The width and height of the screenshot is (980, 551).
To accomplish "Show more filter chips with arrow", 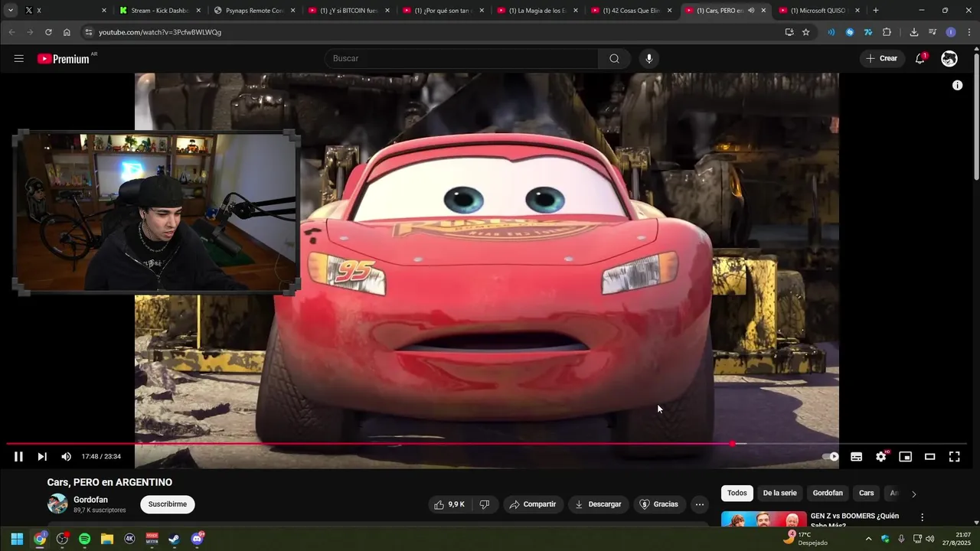I will [913, 494].
